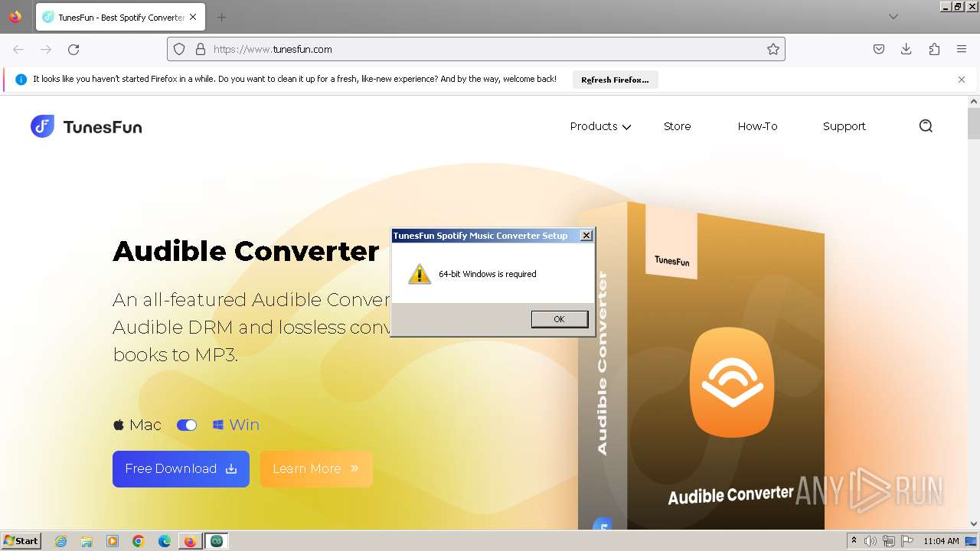Open media player taskbar icon
980x551 pixels.
pos(113,541)
